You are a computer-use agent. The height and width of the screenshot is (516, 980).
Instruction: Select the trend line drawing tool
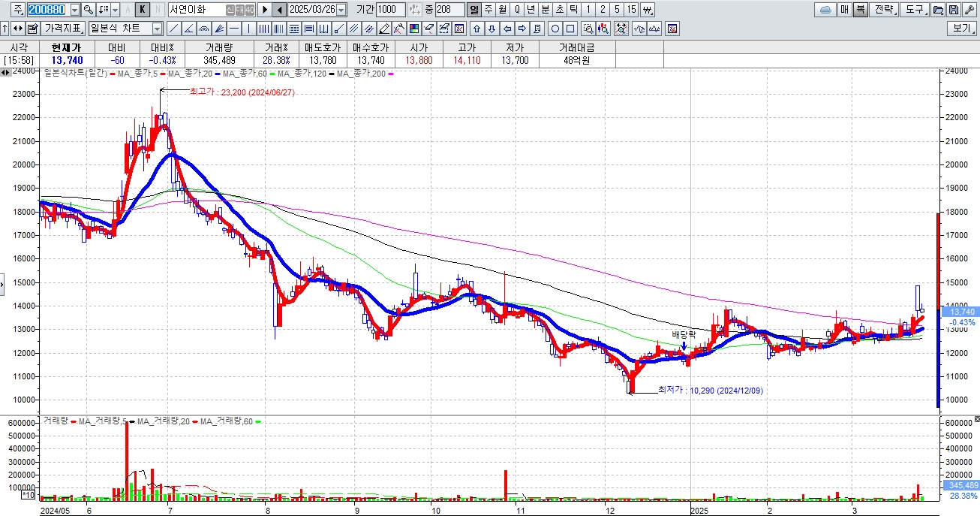[x=174, y=29]
